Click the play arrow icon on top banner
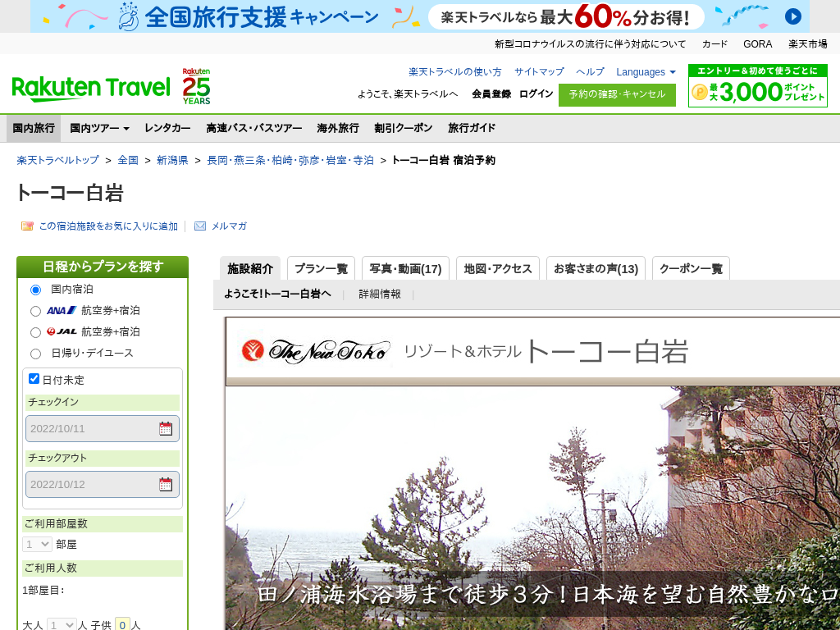The image size is (840, 630). coord(793,16)
